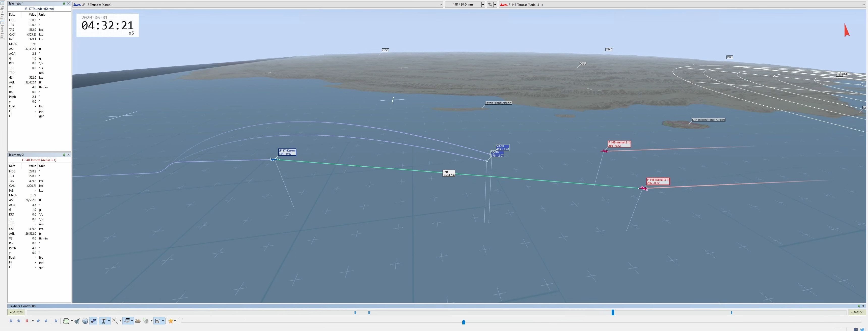Click the radar dish sensor icon
This screenshot has width=868, height=331.
146,321
